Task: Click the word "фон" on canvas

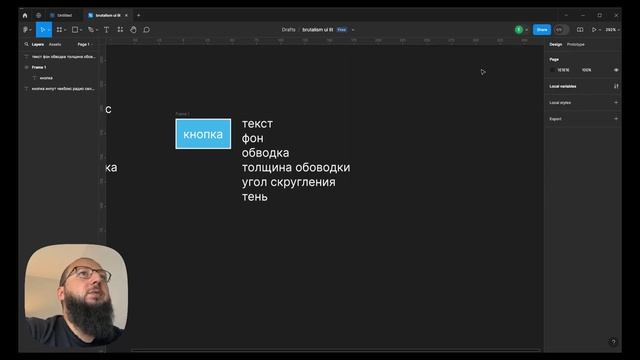Action: 252,138
